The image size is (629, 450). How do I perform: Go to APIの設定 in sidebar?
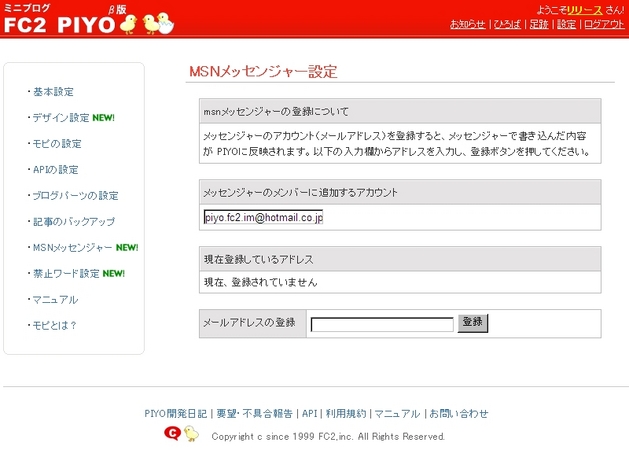[x=55, y=170]
